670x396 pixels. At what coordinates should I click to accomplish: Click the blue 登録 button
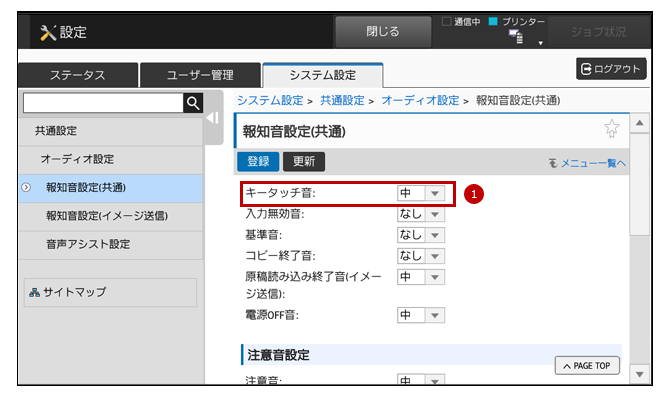coord(258,161)
